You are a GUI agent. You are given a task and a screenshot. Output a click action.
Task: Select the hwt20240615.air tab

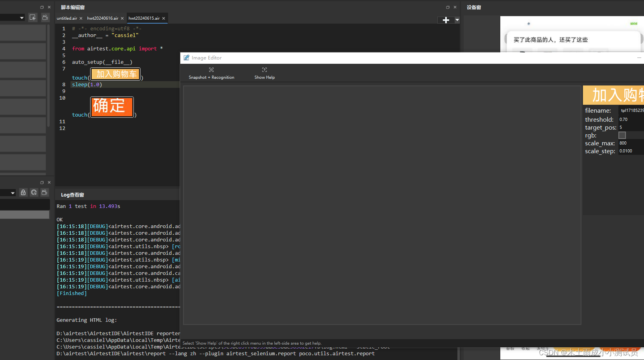(x=144, y=18)
